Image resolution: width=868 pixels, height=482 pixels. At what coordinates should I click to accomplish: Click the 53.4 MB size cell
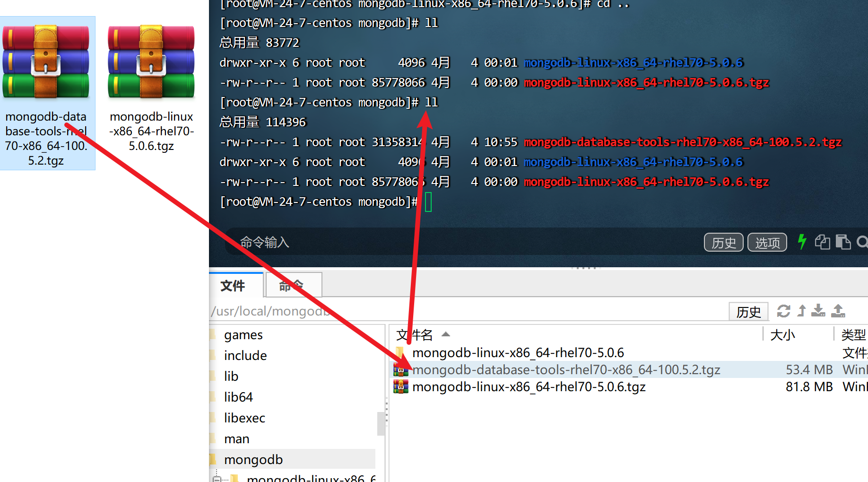(x=809, y=369)
